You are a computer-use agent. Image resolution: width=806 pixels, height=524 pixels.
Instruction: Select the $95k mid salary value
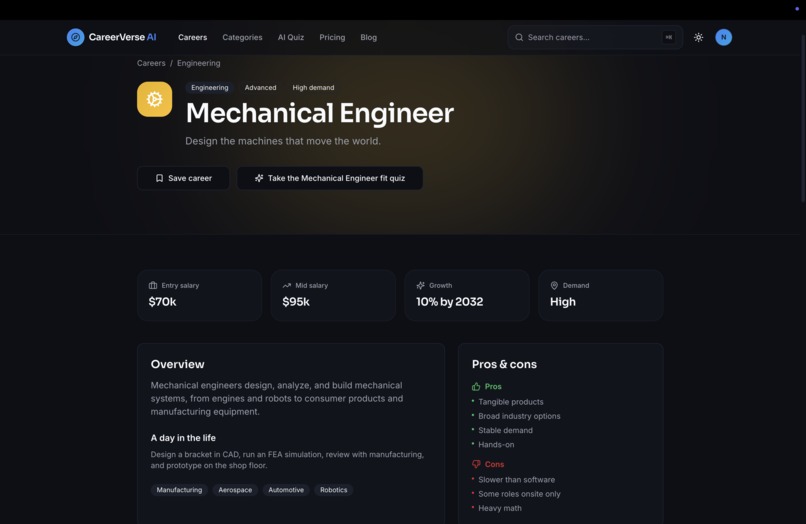(x=296, y=302)
